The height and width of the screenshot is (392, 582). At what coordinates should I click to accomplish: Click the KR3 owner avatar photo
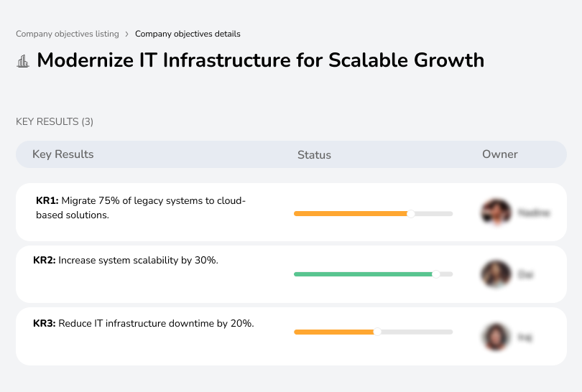pyautogui.click(x=495, y=336)
